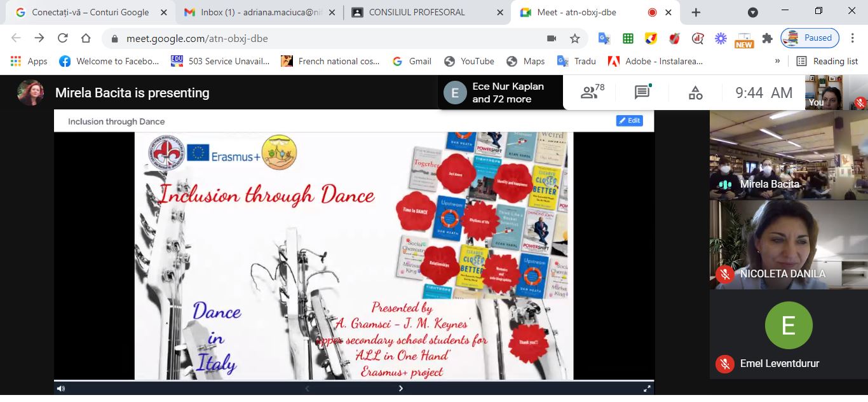Select Nicoleta Danila's video tile
Screen dimensions: 868x402
pos(789,245)
